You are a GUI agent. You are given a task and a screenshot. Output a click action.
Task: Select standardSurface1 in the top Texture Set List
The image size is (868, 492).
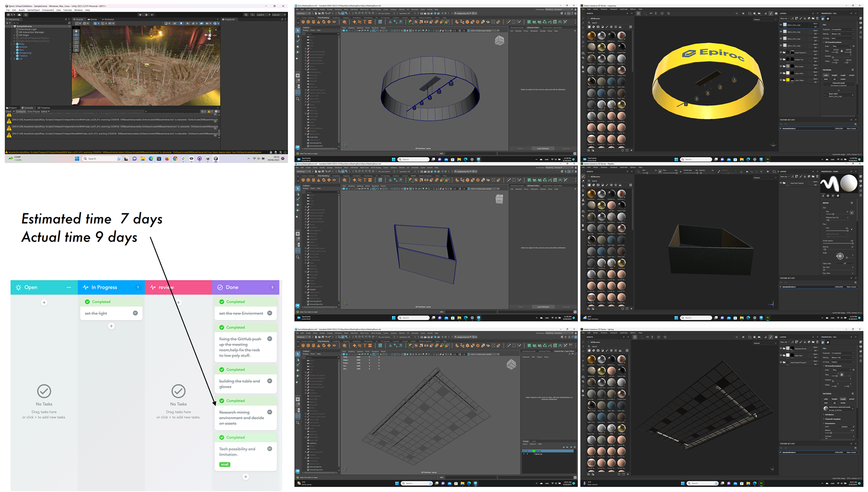818,128
